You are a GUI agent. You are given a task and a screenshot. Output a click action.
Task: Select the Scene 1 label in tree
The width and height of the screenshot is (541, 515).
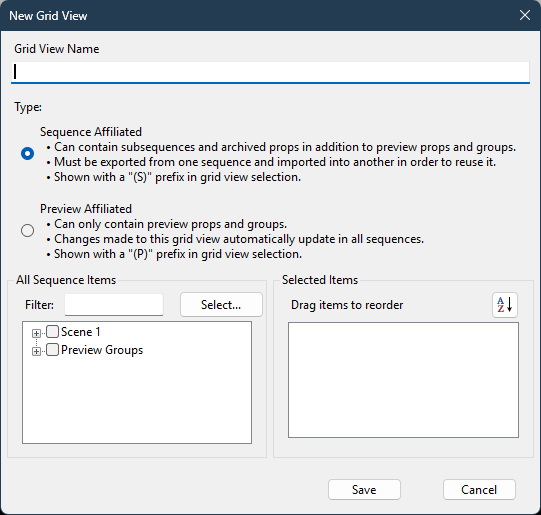81,332
